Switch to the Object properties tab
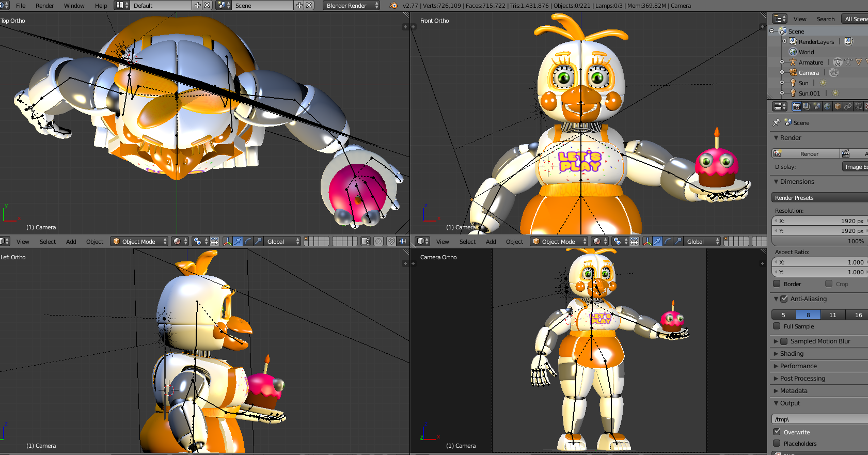Screen dimensions: 868x455 pyautogui.click(x=838, y=106)
